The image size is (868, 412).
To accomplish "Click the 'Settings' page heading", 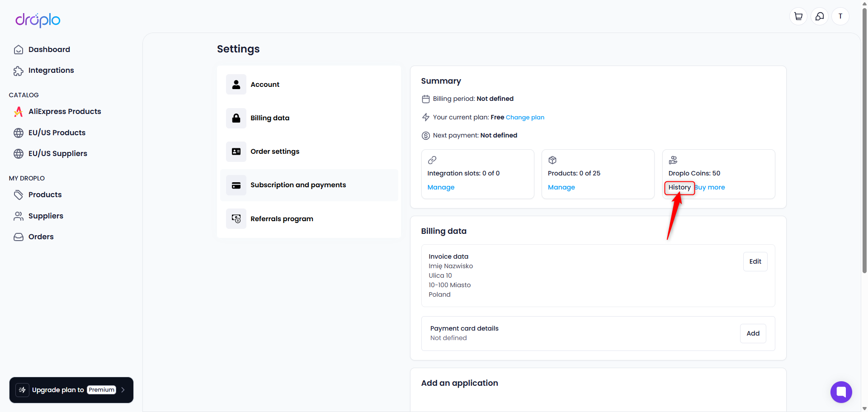I will [238, 49].
